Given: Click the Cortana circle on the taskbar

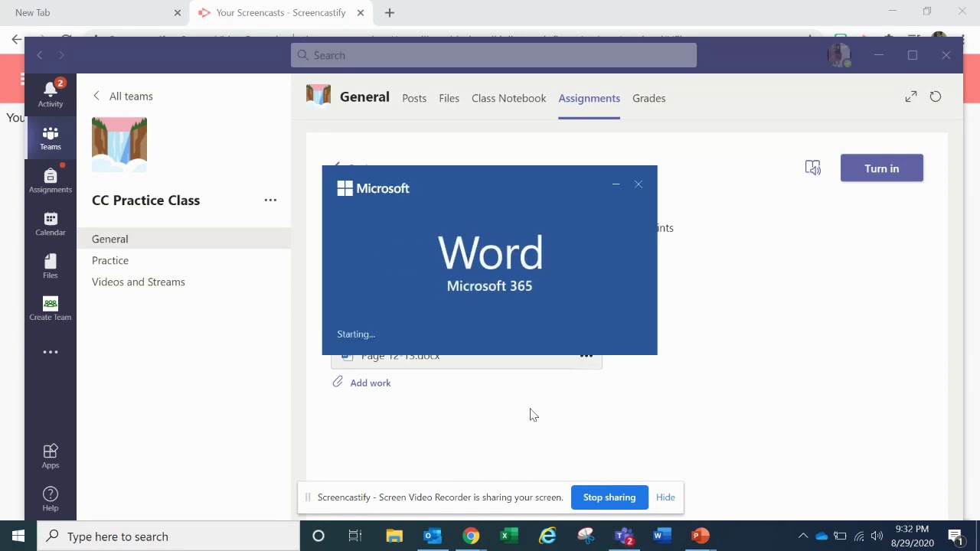Looking at the screenshot, I should [318, 536].
